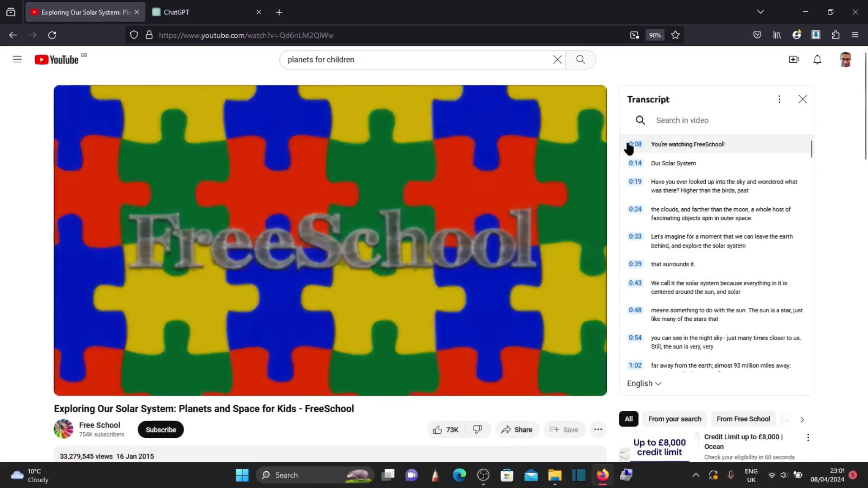This screenshot has height=488, width=868.
Task: Dislike the video with thumbs down
Action: click(478, 430)
